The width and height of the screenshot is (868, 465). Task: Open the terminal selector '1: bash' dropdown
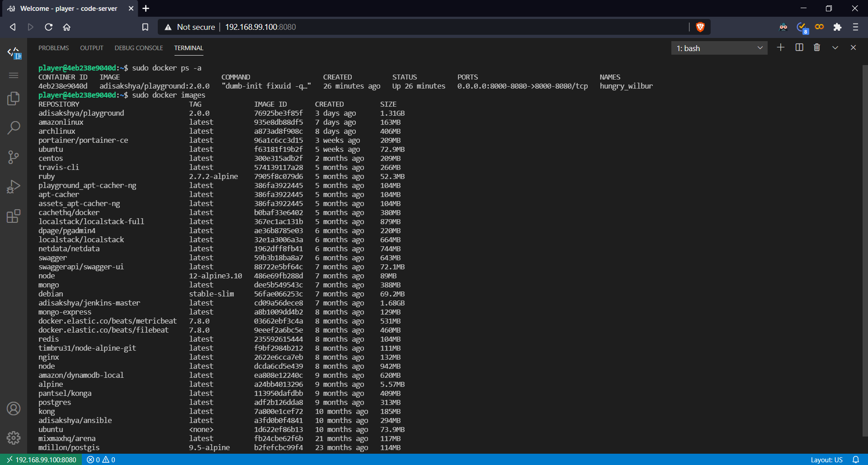pyautogui.click(x=719, y=48)
